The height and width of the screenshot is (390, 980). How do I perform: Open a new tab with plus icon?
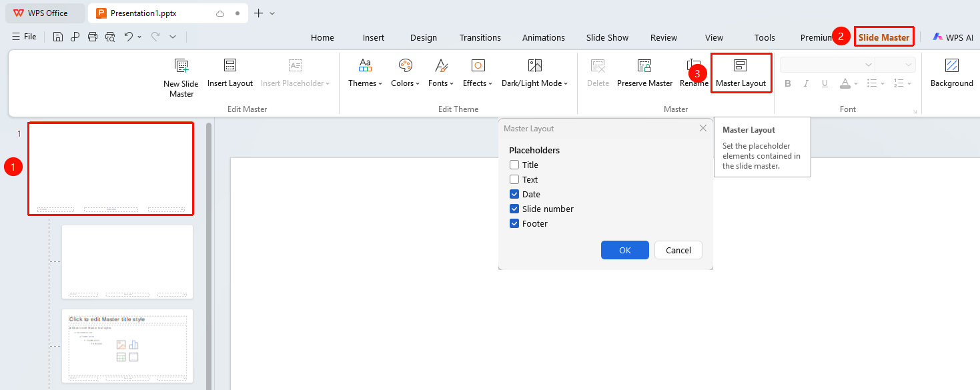tap(259, 13)
